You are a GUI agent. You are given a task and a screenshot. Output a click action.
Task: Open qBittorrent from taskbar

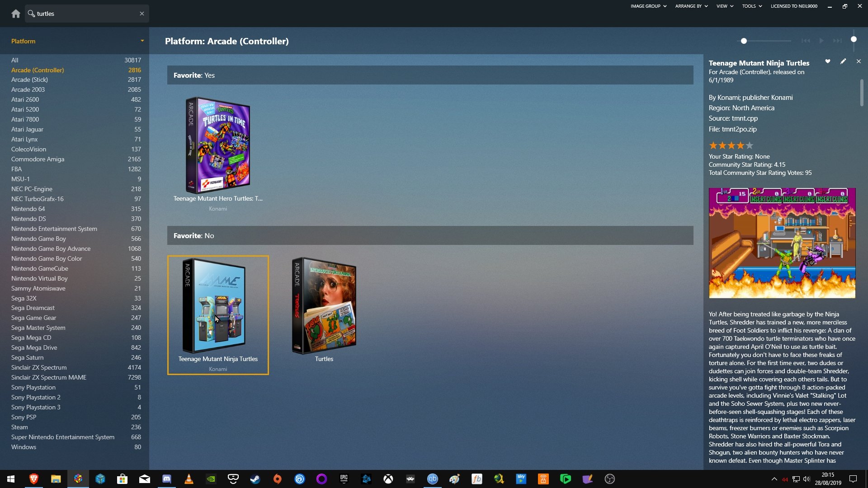pos(432,479)
